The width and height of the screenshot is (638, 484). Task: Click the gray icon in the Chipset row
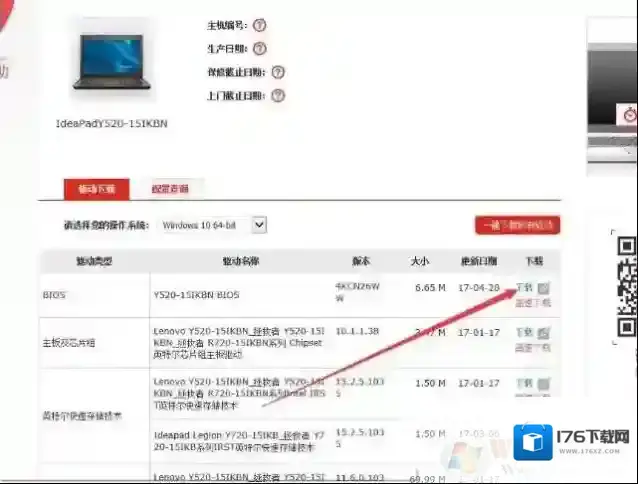click(544, 333)
